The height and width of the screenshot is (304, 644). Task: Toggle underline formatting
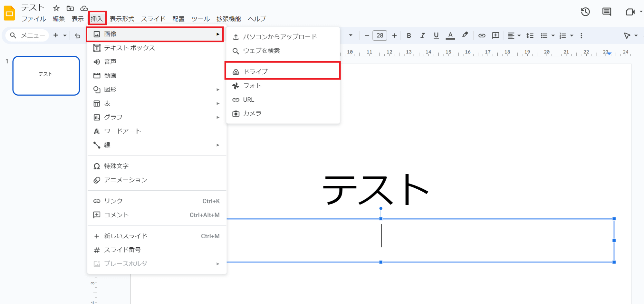click(x=436, y=35)
